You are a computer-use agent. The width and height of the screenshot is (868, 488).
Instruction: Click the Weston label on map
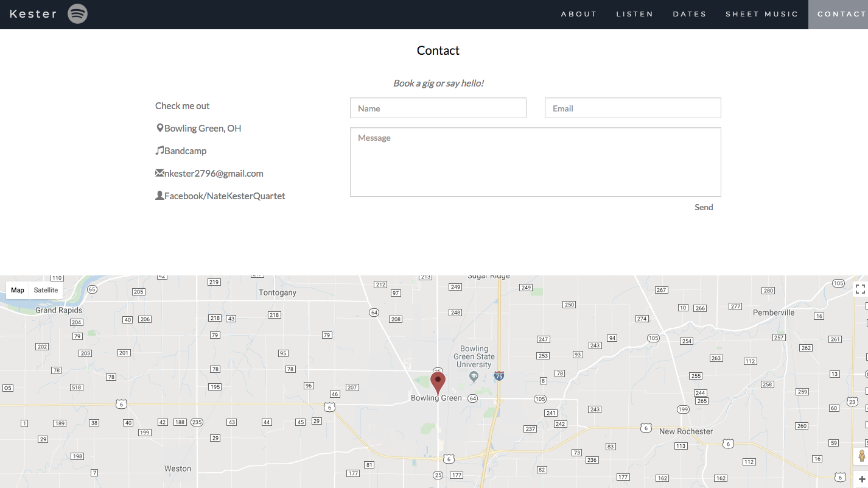178,469
